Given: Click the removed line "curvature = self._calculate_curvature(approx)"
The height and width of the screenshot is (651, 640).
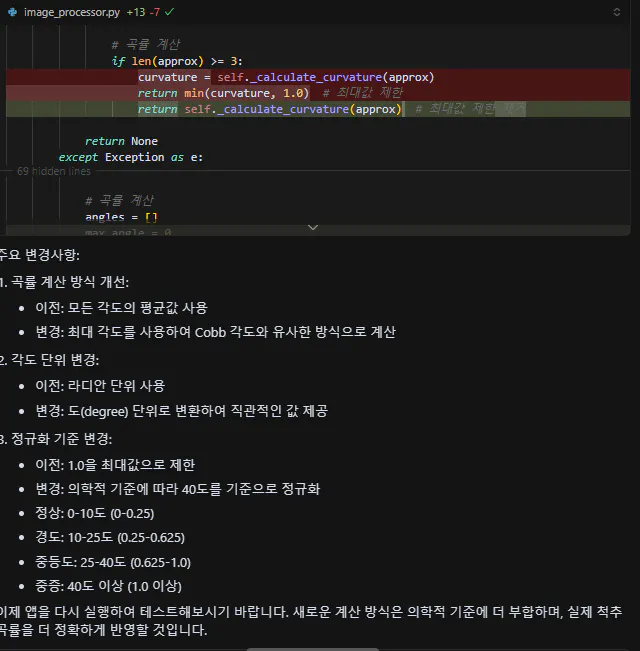Looking at the screenshot, I should tap(286, 77).
